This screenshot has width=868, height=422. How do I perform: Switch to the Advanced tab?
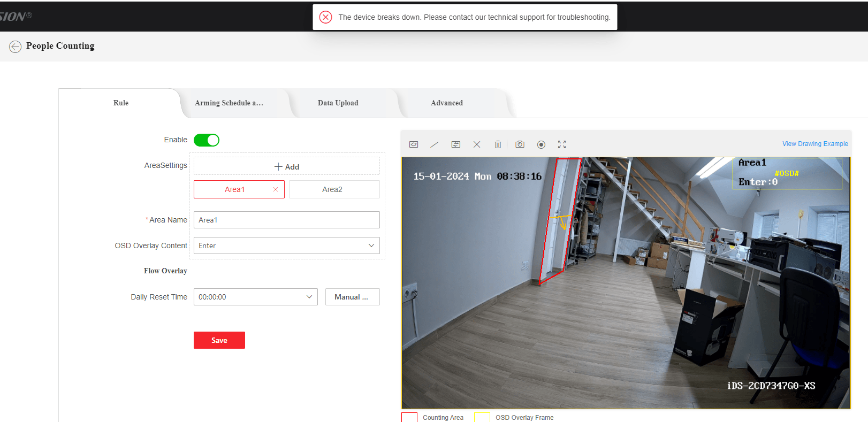(x=446, y=103)
